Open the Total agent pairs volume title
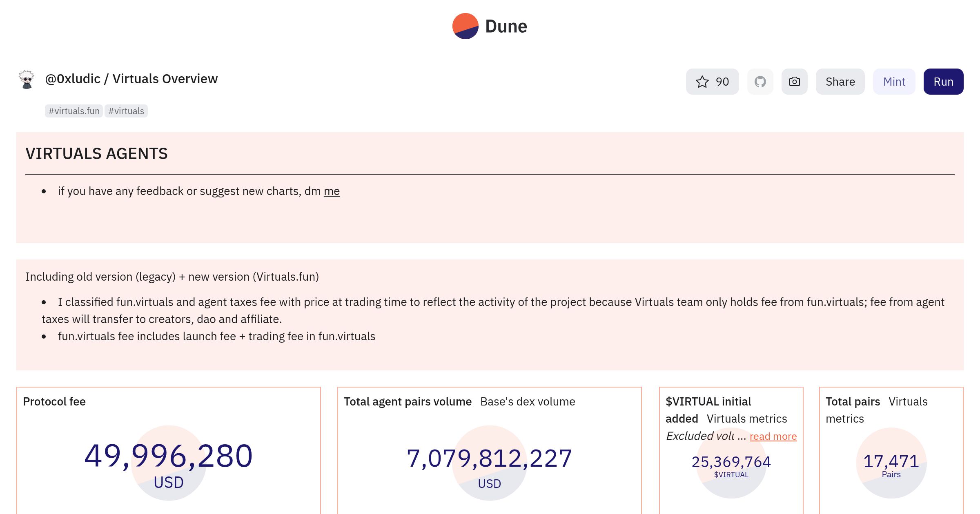 pyautogui.click(x=408, y=401)
